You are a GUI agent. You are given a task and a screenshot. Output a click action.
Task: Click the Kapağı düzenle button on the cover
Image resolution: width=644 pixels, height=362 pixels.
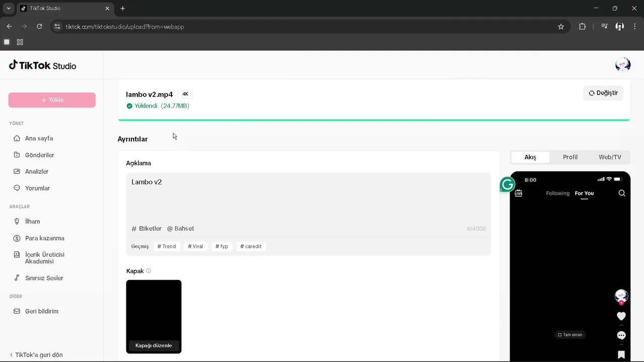[x=153, y=345]
